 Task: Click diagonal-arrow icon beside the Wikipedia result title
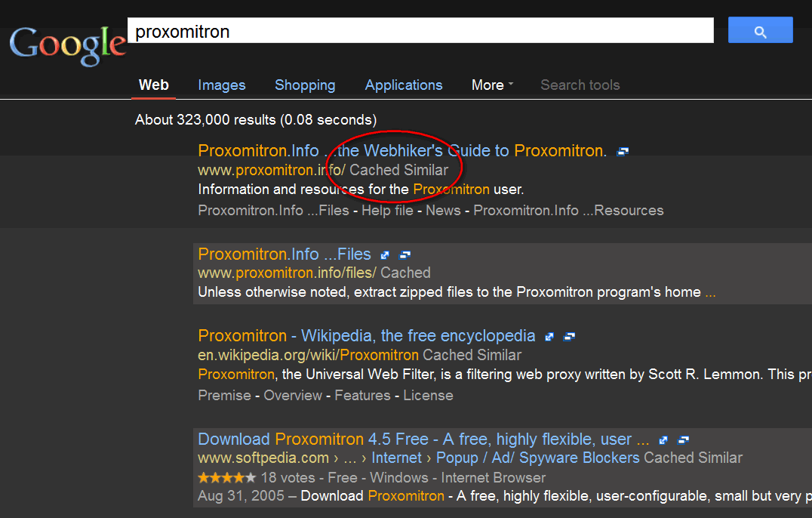(549, 337)
